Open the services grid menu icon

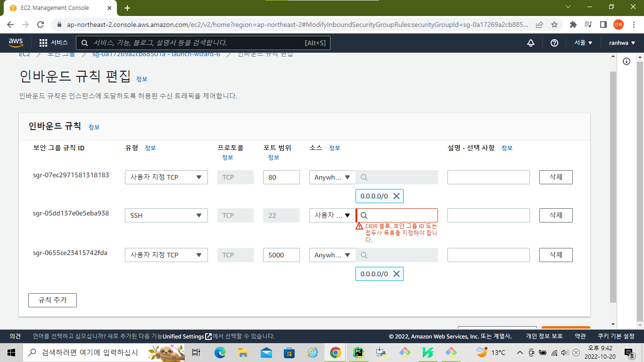coord(43,43)
